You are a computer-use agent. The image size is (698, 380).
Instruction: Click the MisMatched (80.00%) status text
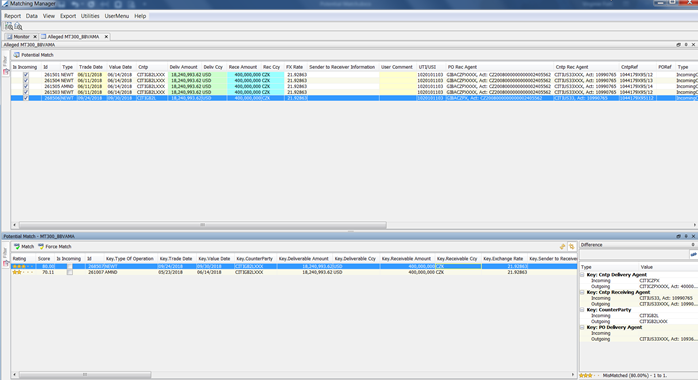point(635,376)
